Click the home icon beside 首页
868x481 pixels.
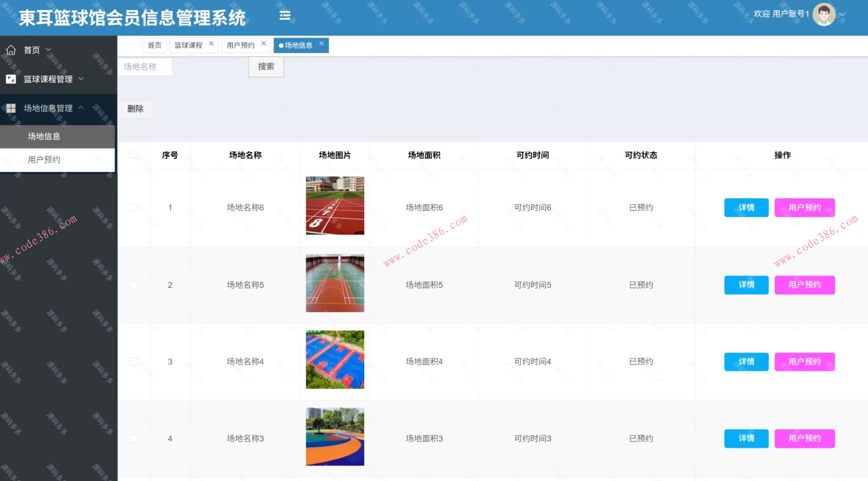pos(11,50)
